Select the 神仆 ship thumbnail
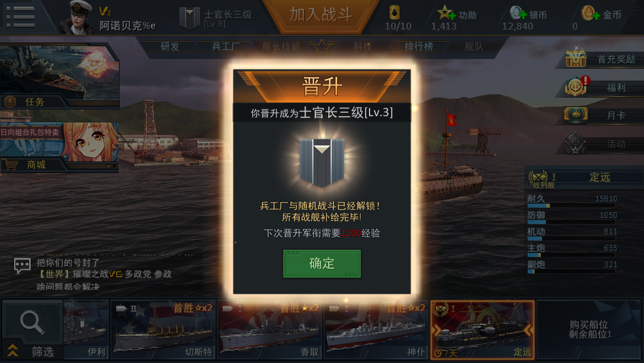Screen dimensions: 644x363 (x=376, y=330)
